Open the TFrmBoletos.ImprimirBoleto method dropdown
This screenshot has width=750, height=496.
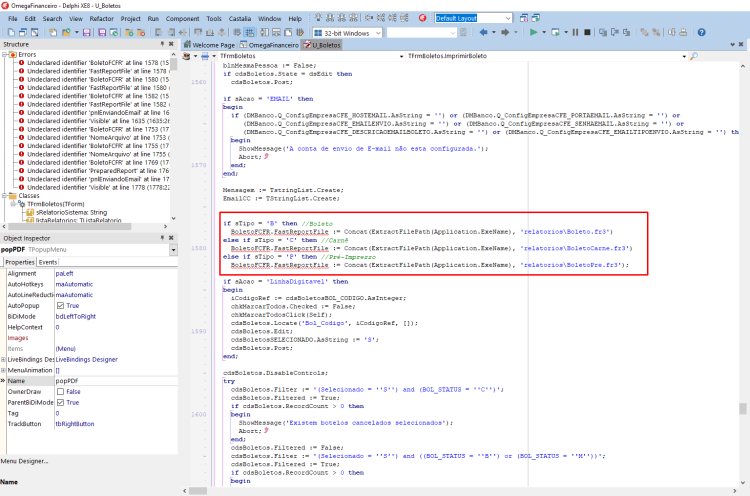pos(684,56)
